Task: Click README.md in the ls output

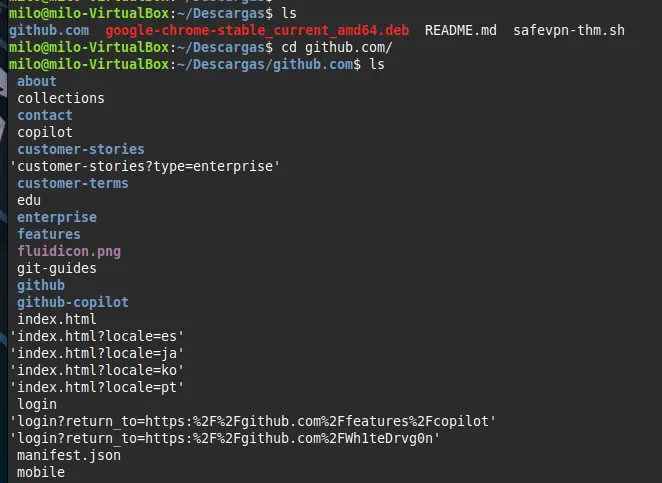Action: coord(461,31)
